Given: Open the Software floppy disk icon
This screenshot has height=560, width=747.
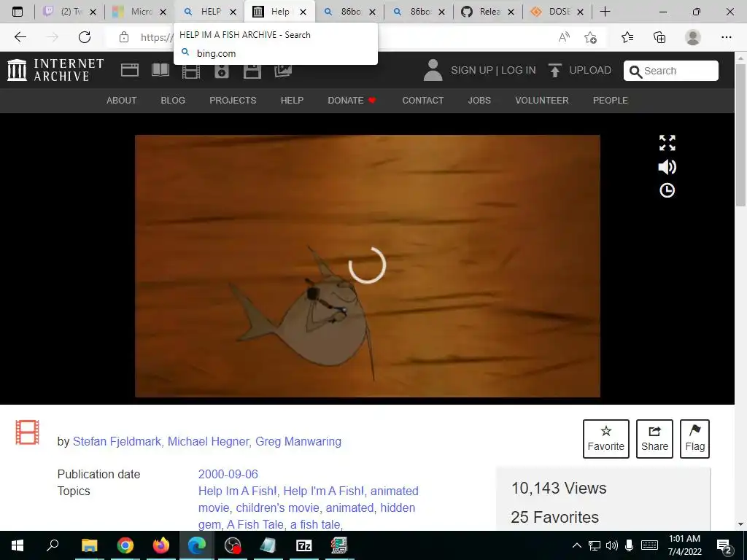Looking at the screenshot, I should click(x=252, y=71).
